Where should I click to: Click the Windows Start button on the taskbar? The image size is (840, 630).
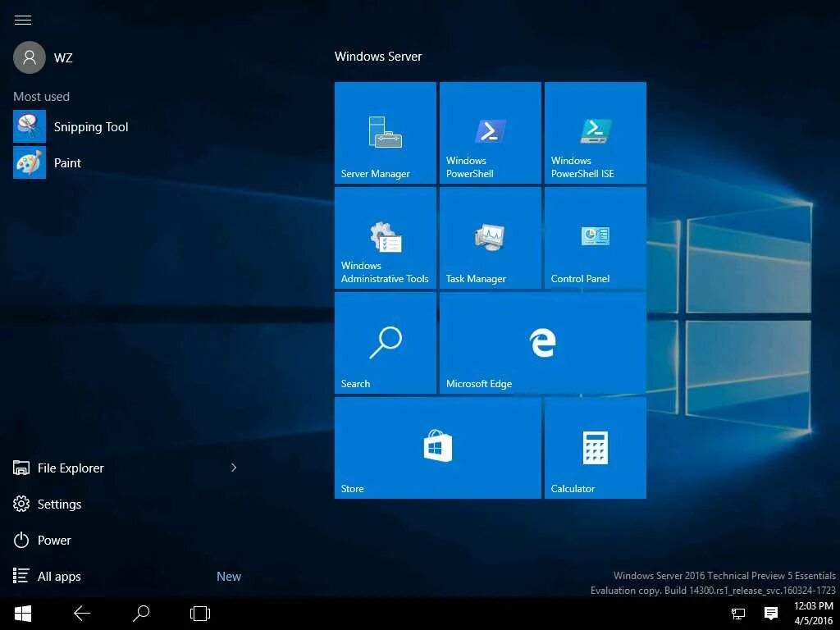click(22, 614)
